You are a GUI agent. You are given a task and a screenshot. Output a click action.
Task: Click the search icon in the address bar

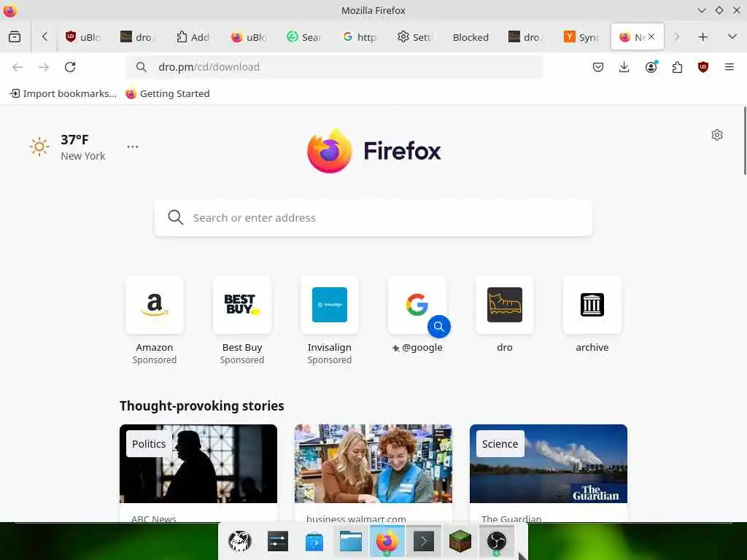tap(141, 67)
